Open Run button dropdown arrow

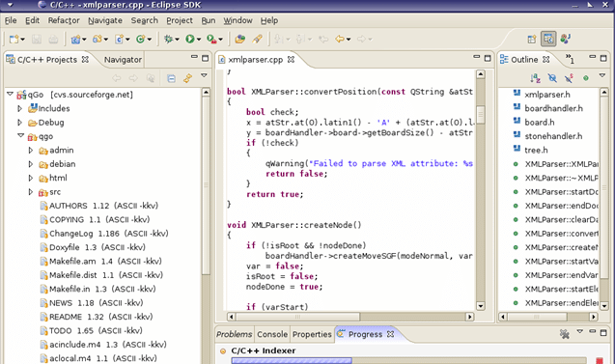click(x=199, y=40)
